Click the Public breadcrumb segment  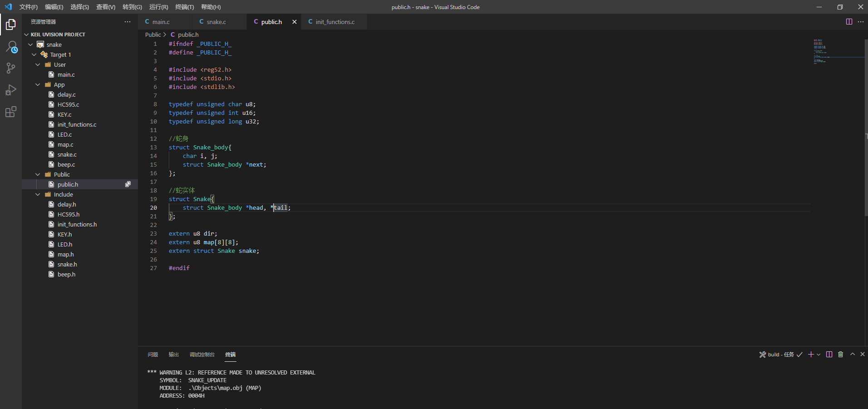153,34
